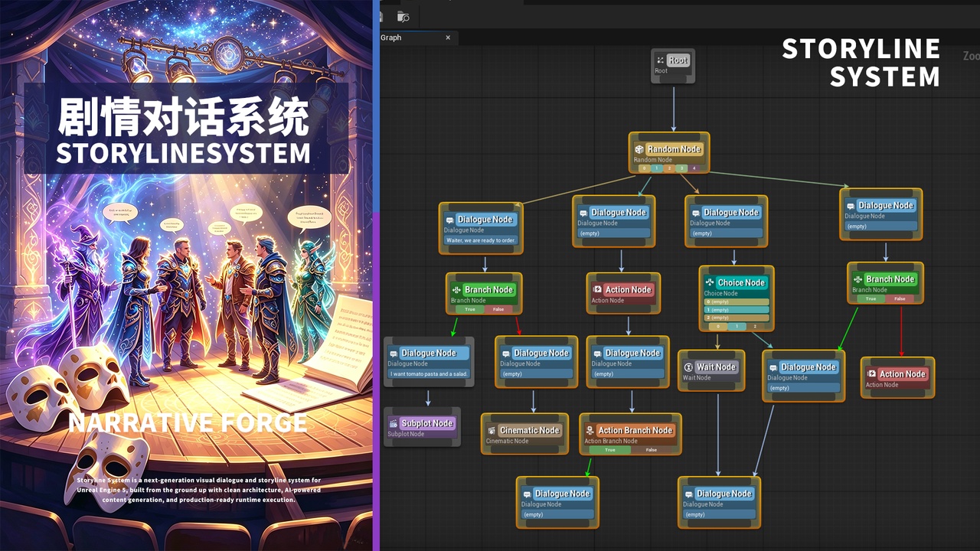Screen dimensions: 980x551
Task: Click speech icon on the 'Waiter' Dialogue Node
Action: (x=450, y=220)
